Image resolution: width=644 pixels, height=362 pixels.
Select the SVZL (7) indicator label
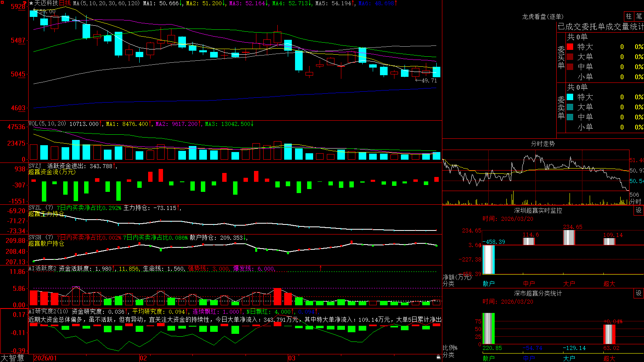41,208
